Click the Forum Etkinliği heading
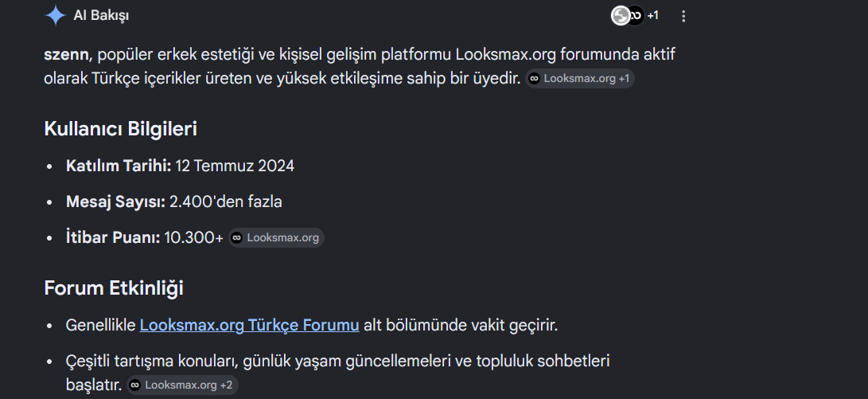The height and width of the screenshot is (399, 868). click(x=114, y=288)
